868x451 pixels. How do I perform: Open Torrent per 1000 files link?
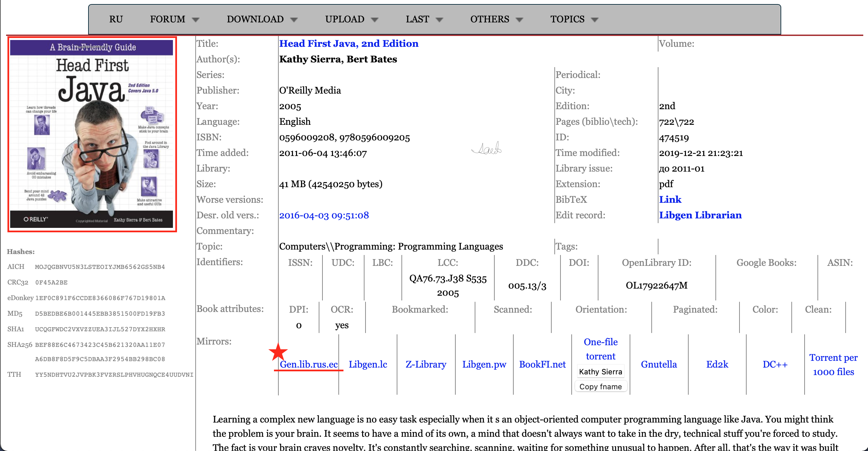(x=833, y=365)
